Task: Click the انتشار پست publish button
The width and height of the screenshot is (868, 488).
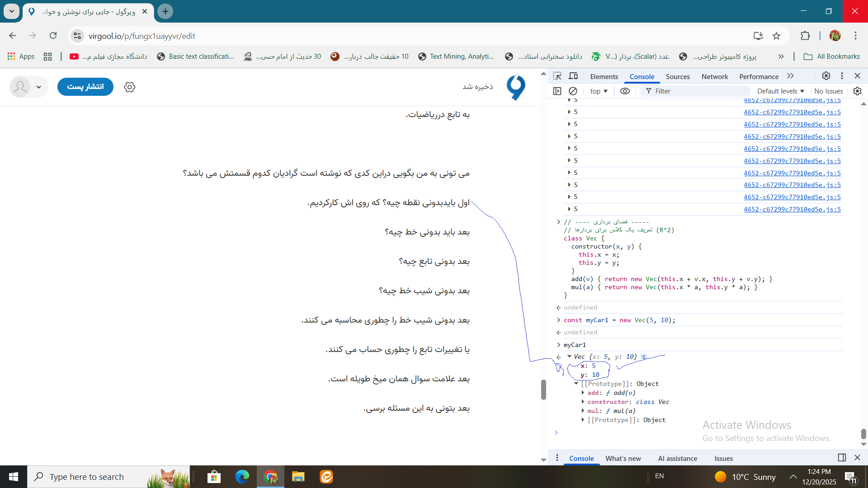Action: coord(85,87)
